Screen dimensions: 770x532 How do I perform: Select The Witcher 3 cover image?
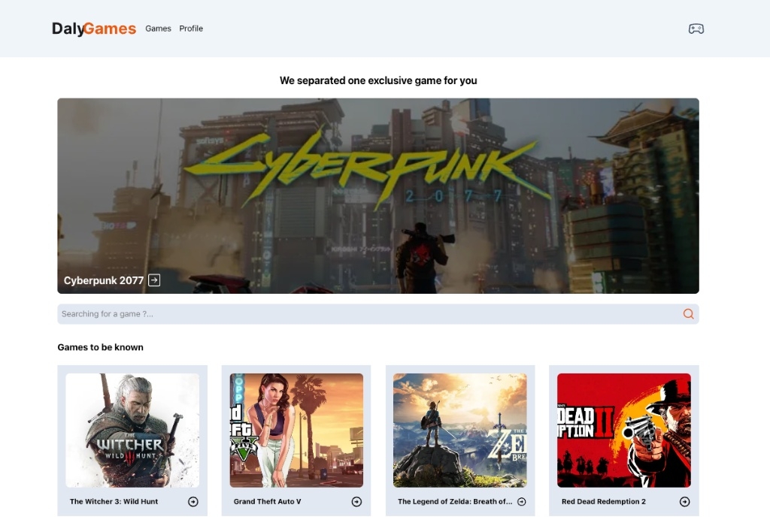pyautogui.click(x=132, y=431)
